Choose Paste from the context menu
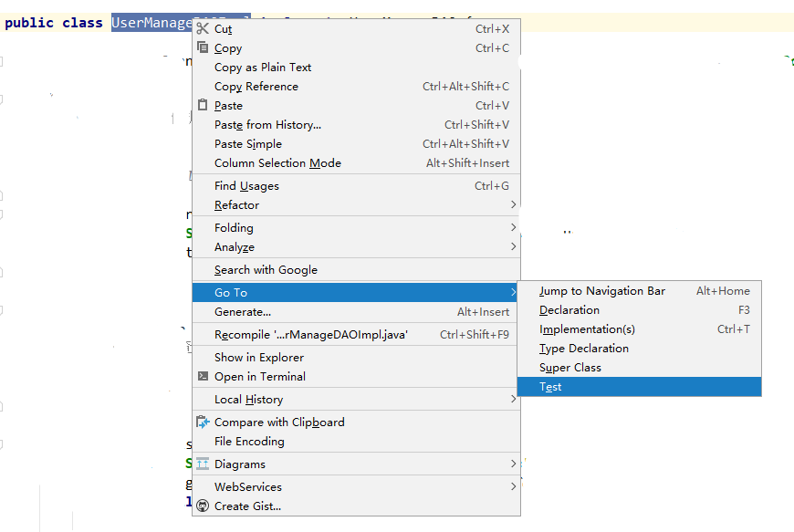Image resolution: width=794 pixels, height=532 pixels. click(356, 105)
